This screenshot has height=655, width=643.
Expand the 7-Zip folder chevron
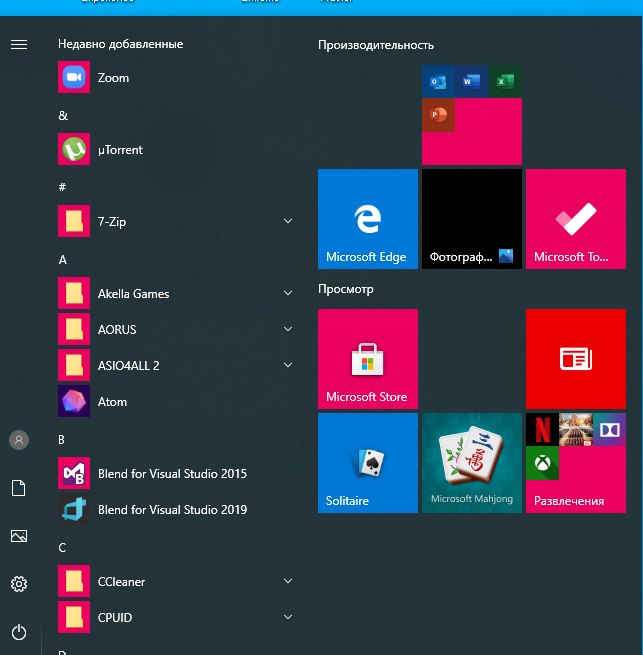(288, 221)
